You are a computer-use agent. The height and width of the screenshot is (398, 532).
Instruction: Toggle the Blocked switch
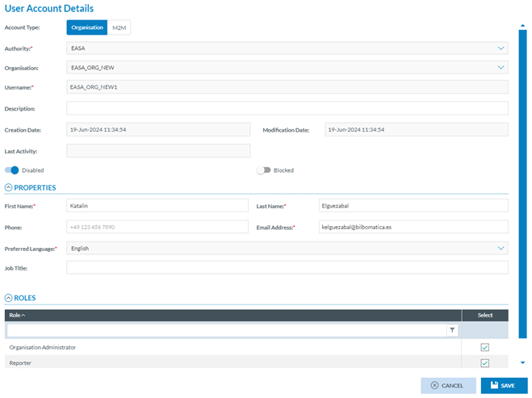coord(263,170)
